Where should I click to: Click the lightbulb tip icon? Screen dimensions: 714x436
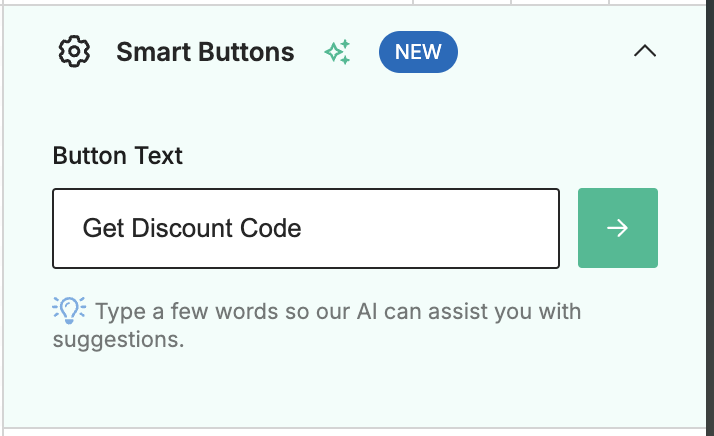point(69,310)
